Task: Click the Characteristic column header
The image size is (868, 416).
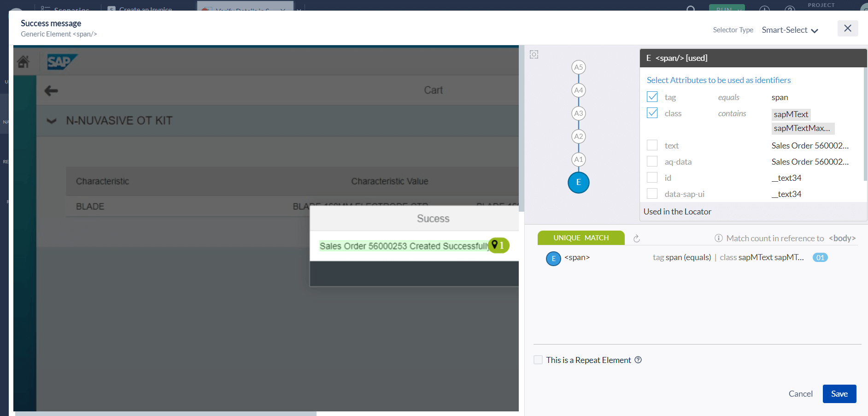Action: click(x=102, y=181)
